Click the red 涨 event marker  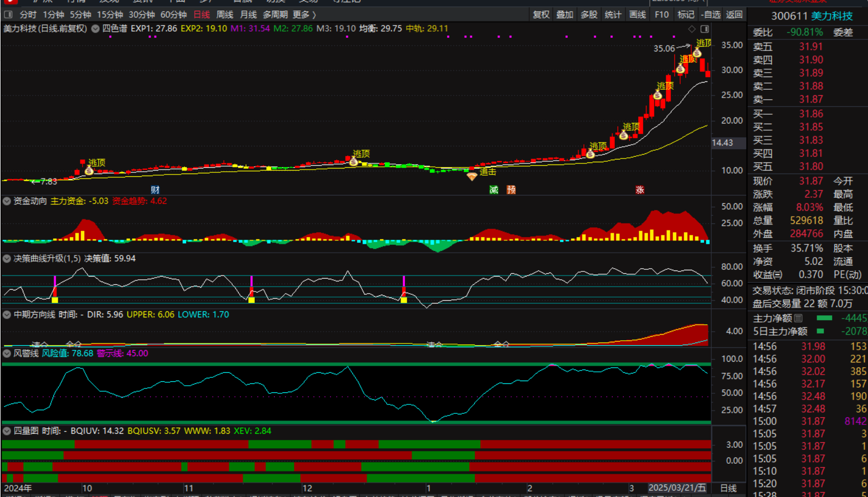[640, 190]
